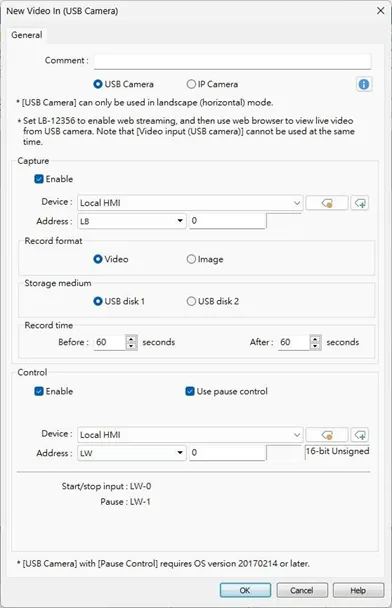Click the 16-bit Unsigned label

[x=337, y=451]
